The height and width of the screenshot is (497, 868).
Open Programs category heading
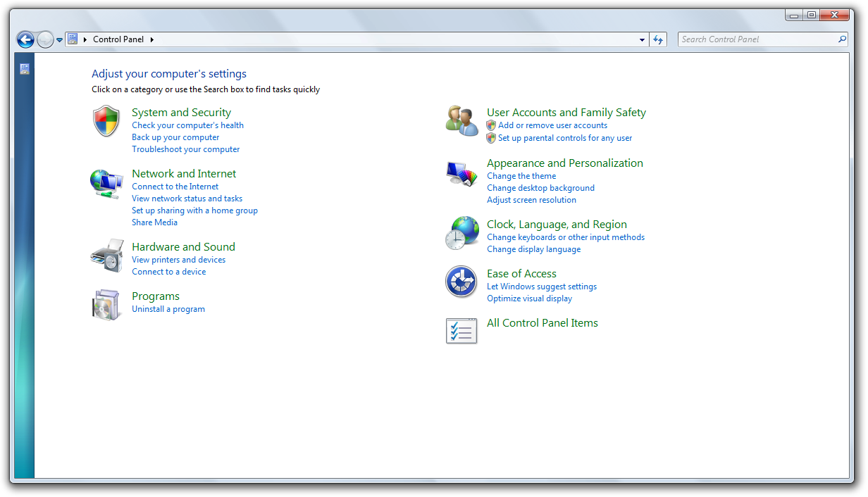click(156, 296)
